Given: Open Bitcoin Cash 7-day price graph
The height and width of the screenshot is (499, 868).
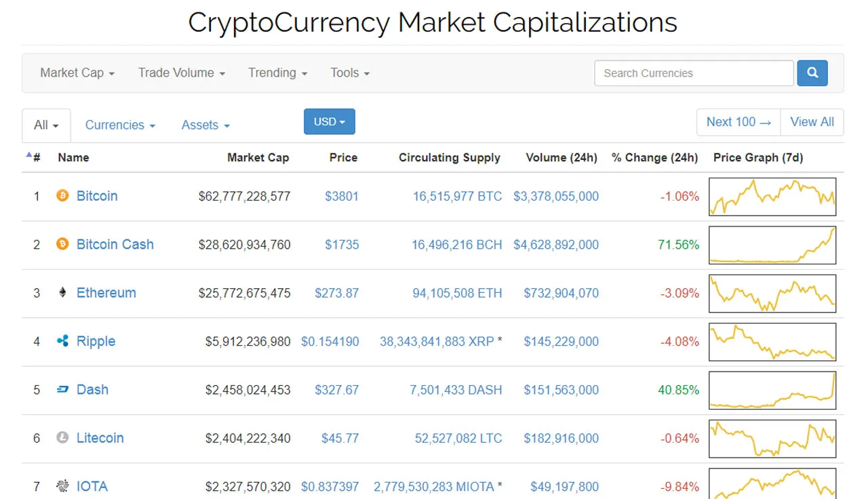Looking at the screenshot, I should tap(772, 245).
